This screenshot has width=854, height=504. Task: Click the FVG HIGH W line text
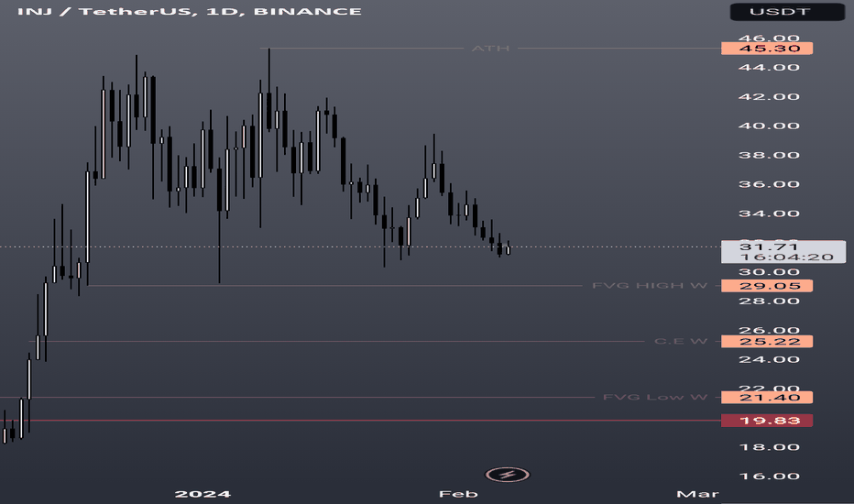tap(650, 286)
